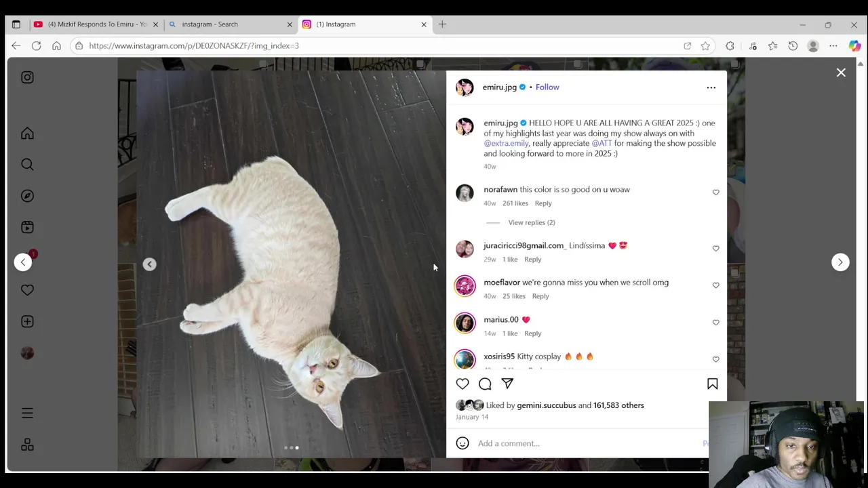Image resolution: width=868 pixels, height=488 pixels.
Task: Open post options three-dot menu
Action: (711, 87)
